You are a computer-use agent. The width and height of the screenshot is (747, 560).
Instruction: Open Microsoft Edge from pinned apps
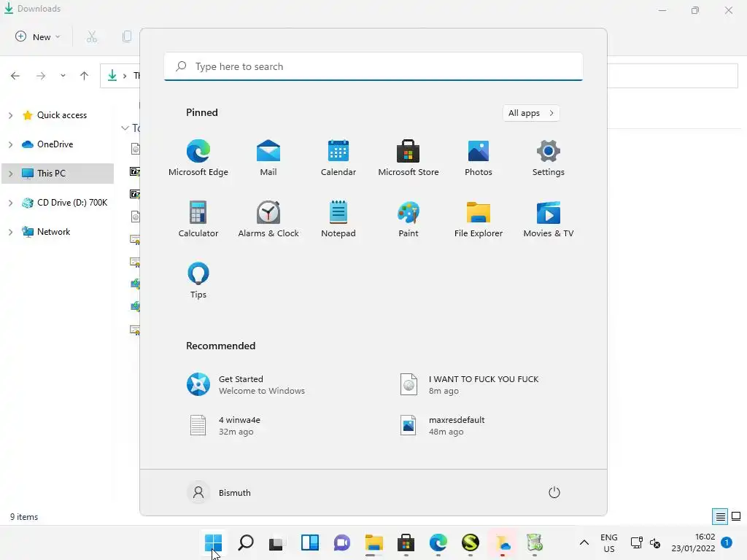coord(198,157)
